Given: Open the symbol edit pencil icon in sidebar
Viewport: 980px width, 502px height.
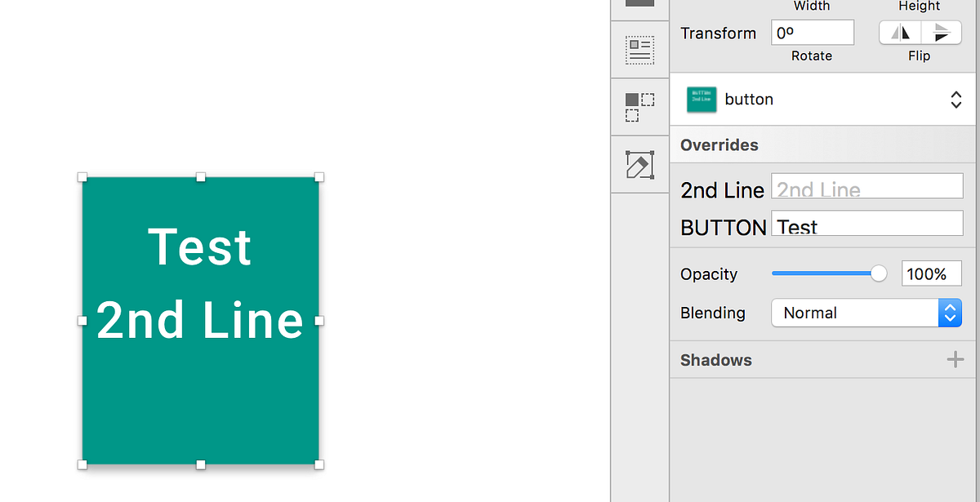Looking at the screenshot, I should coord(639,163).
